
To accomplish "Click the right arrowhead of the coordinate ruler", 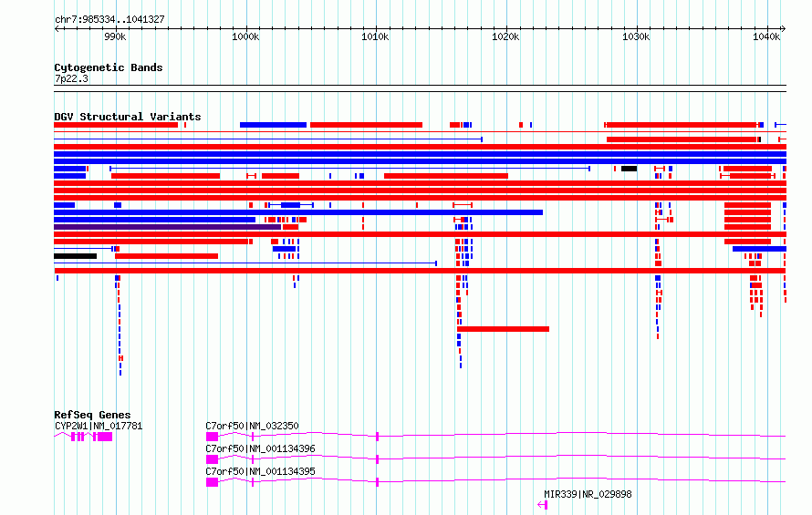I will pos(784,28).
